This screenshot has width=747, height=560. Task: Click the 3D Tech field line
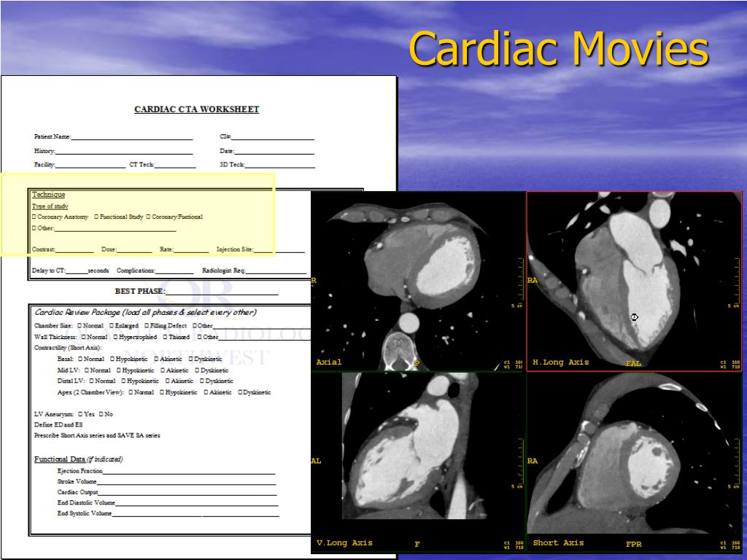click(280, 166)
